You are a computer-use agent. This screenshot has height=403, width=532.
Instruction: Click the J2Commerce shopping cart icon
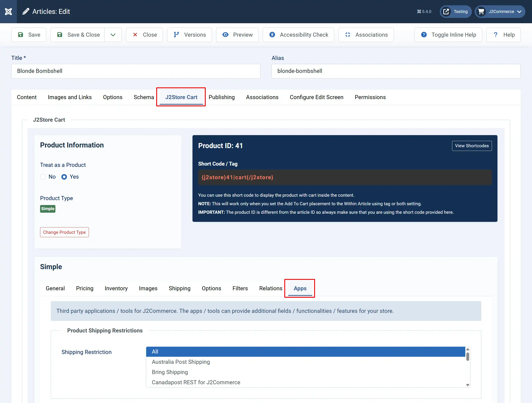click(481, 12)
